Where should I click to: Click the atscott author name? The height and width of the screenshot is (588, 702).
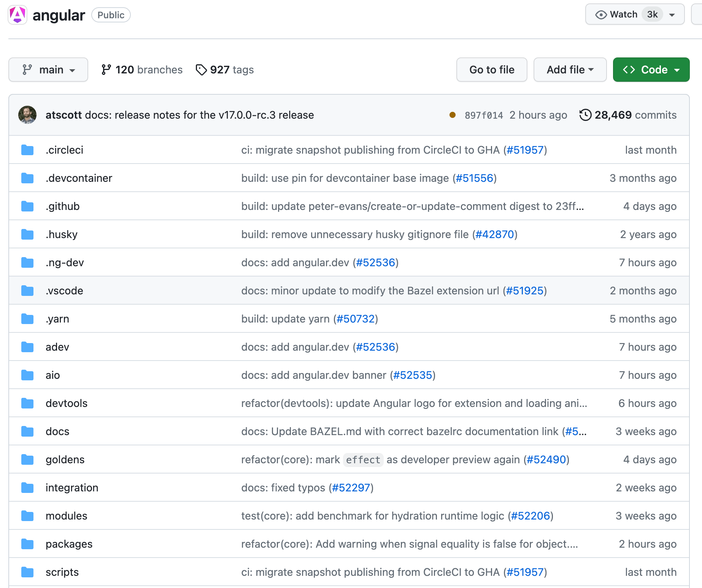(x=64, y=115)
